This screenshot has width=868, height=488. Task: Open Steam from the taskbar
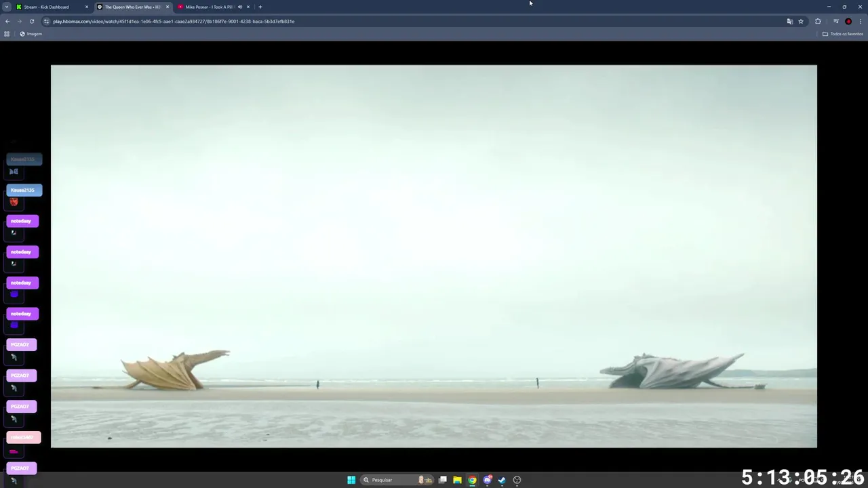tap(502, 480)
